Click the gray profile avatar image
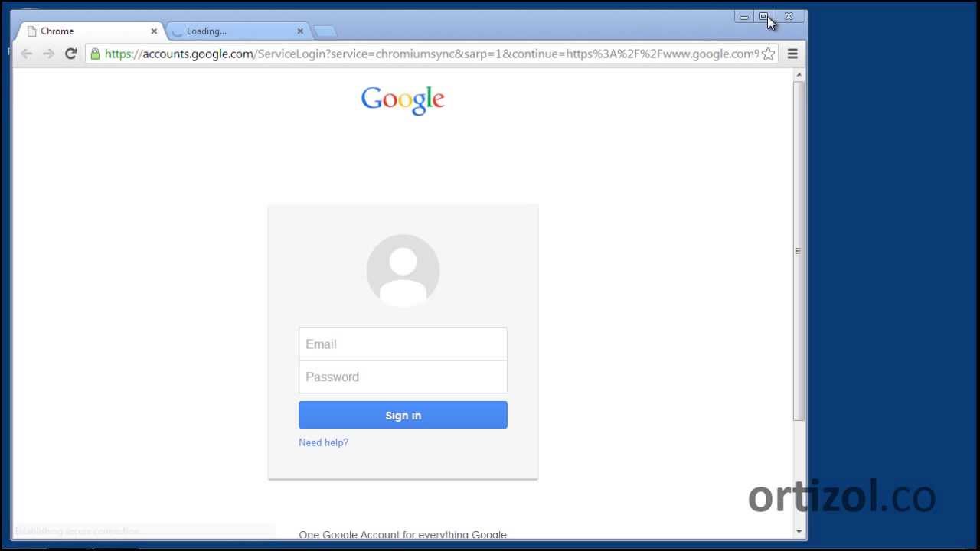Screen dimensions: 980x551 [x=403, y=271]
